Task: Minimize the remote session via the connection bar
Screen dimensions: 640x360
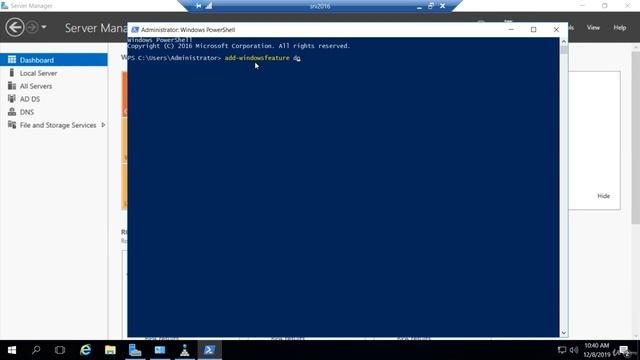Action: (419, 6)
